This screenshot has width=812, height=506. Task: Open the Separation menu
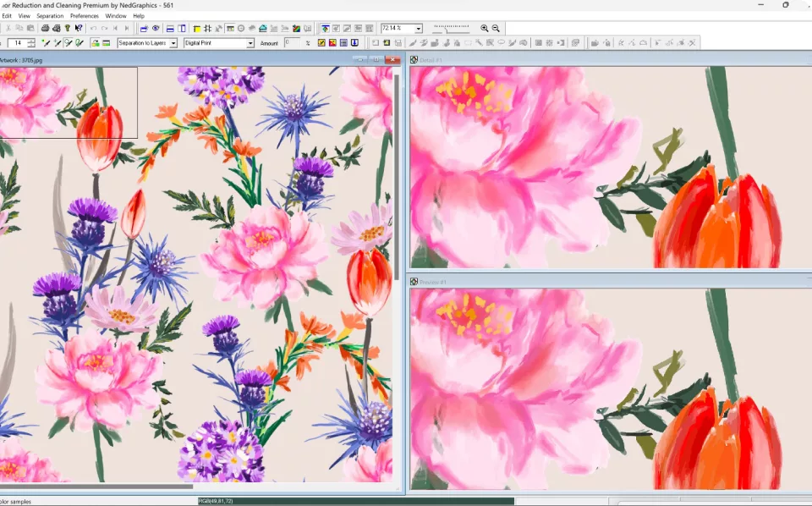[50, 15]
